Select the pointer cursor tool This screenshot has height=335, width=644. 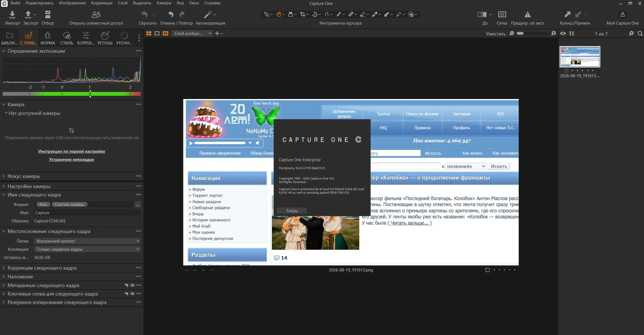click(266, 14)
